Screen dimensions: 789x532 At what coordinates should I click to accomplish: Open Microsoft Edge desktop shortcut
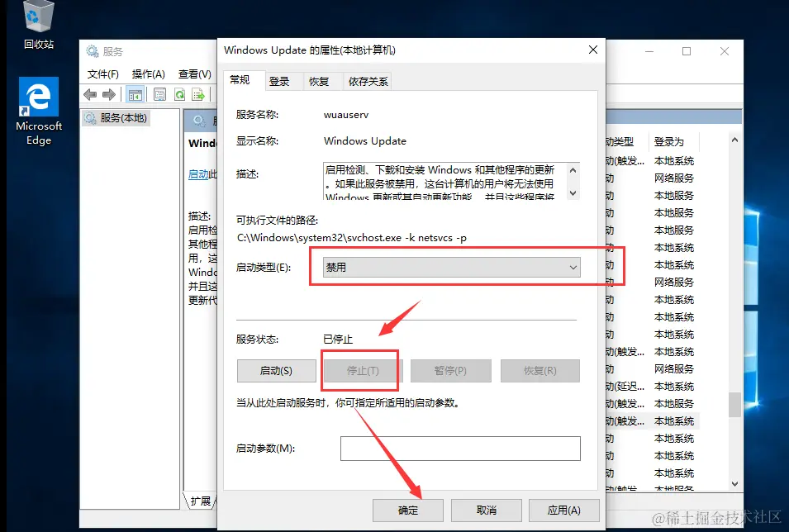coord(39,112)
